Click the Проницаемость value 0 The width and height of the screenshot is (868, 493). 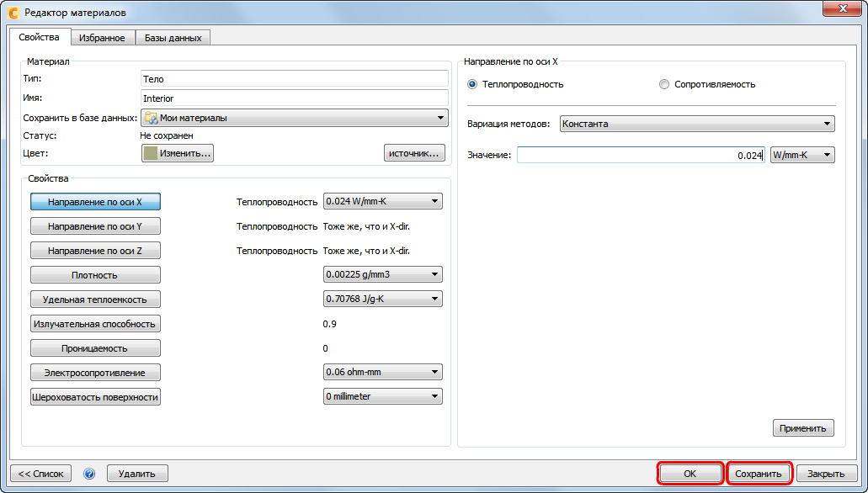[326, 348]
